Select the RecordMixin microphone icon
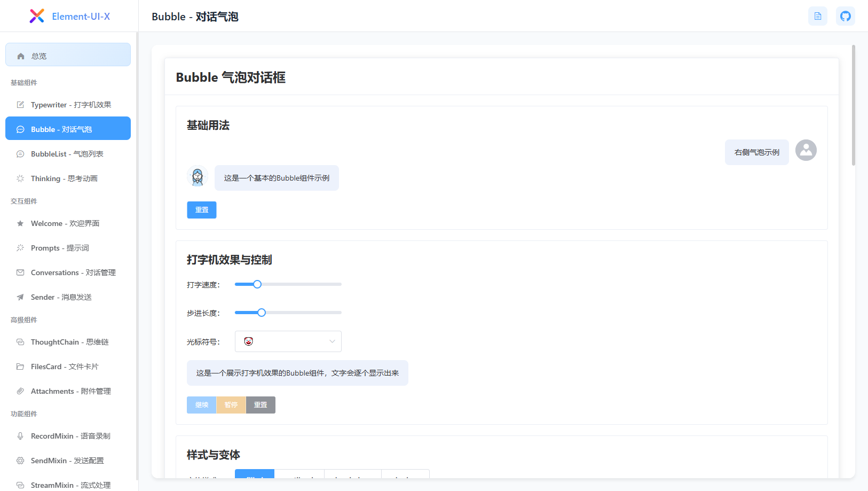This screenshot has height=491, width=868. coord(20,436)
